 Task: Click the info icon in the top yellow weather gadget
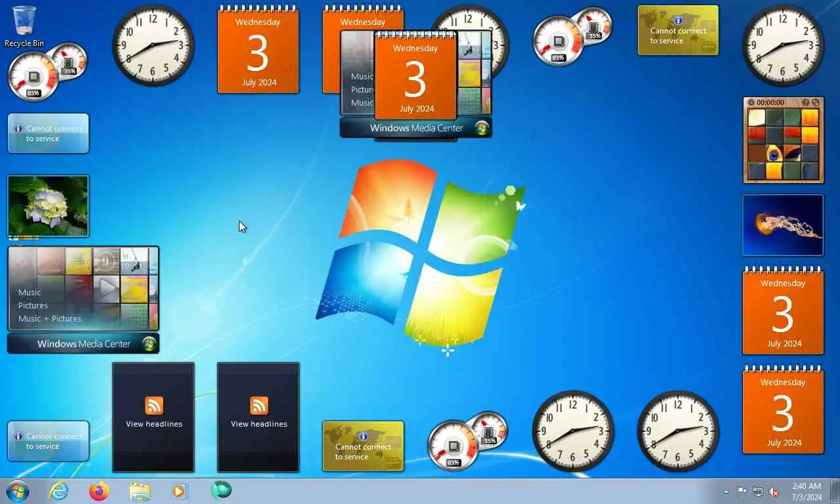[x=678, y=20]
